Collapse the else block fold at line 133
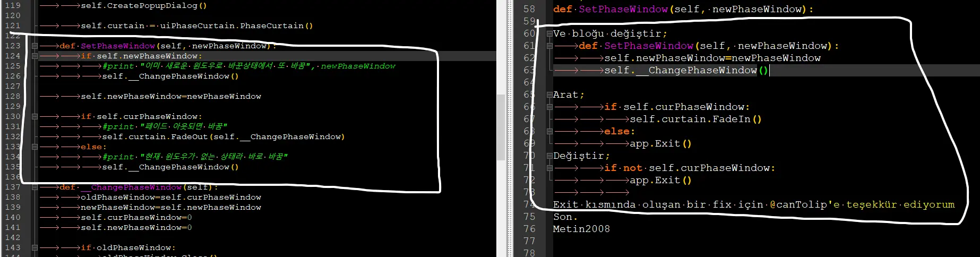 coord(35,147)
